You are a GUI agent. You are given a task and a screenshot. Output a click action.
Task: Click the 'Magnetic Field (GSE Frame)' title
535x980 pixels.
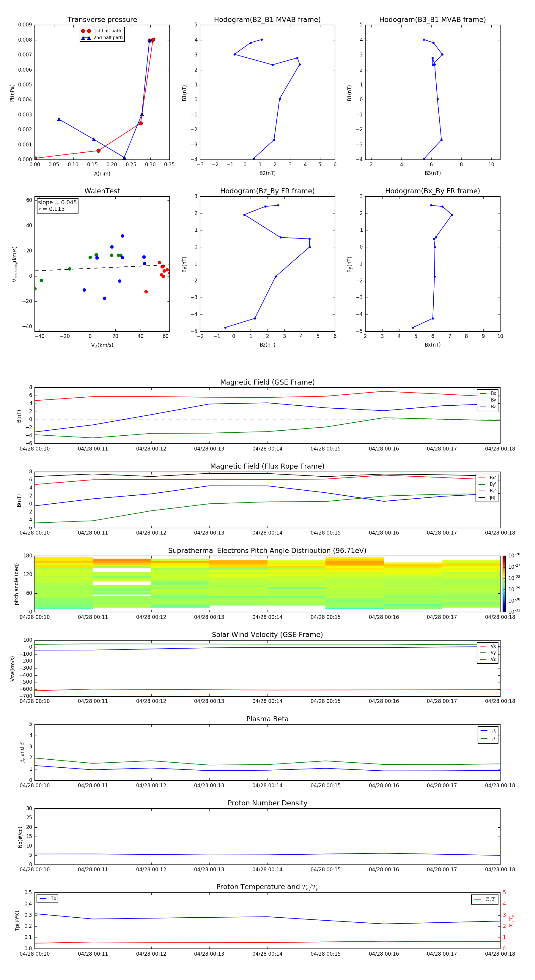point(267,382)
